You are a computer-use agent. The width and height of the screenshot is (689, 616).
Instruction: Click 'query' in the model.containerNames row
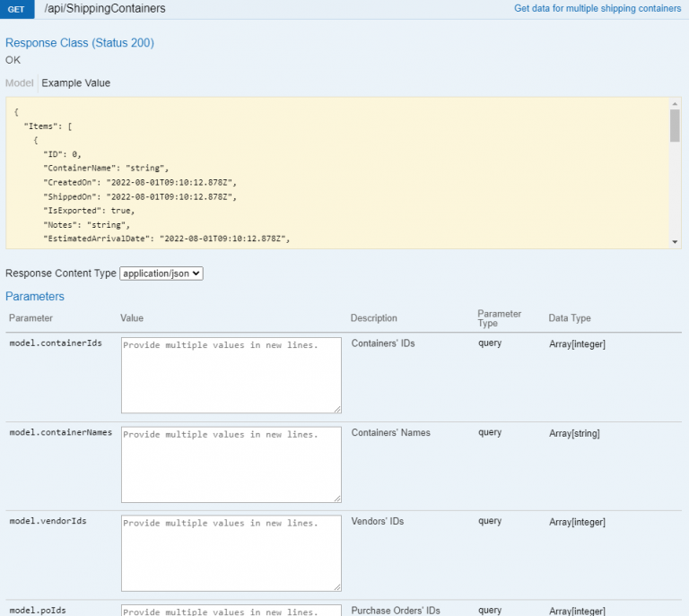point(490,432)
